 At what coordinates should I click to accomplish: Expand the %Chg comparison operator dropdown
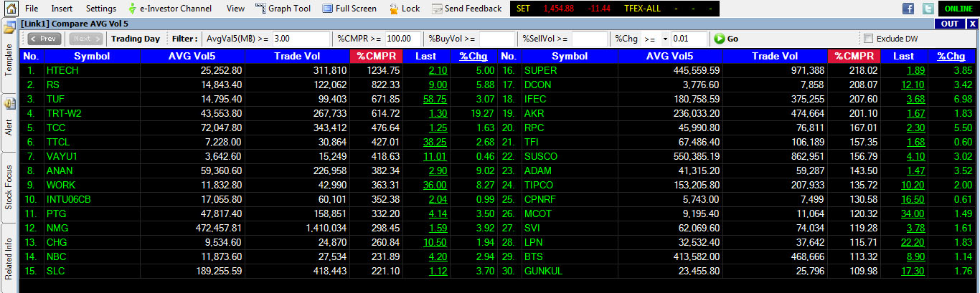655,39
